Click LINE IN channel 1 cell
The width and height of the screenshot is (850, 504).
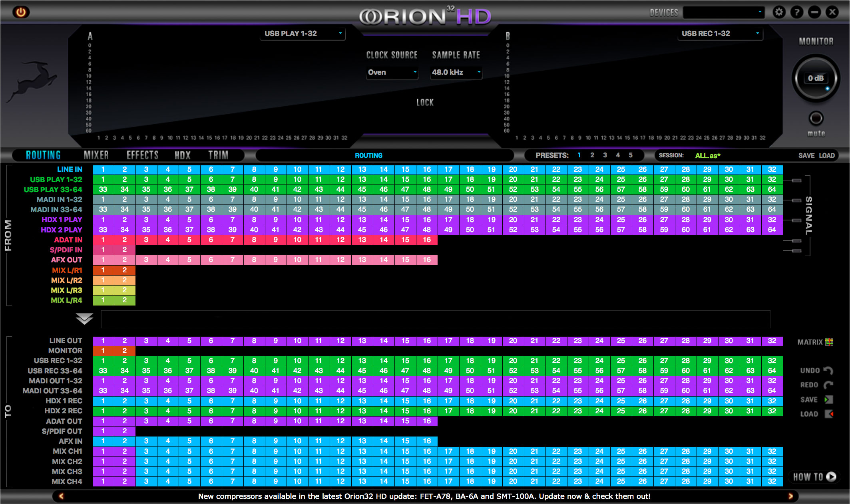coord(103,169)
